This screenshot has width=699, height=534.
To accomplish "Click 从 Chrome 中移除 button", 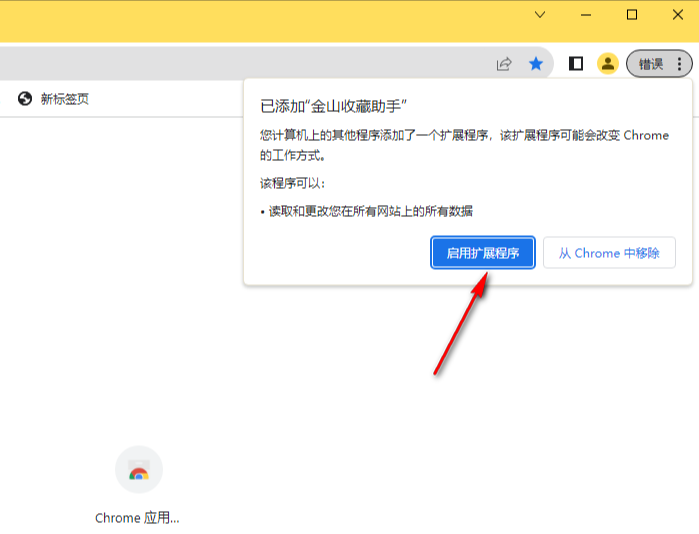I will point(609,253).
